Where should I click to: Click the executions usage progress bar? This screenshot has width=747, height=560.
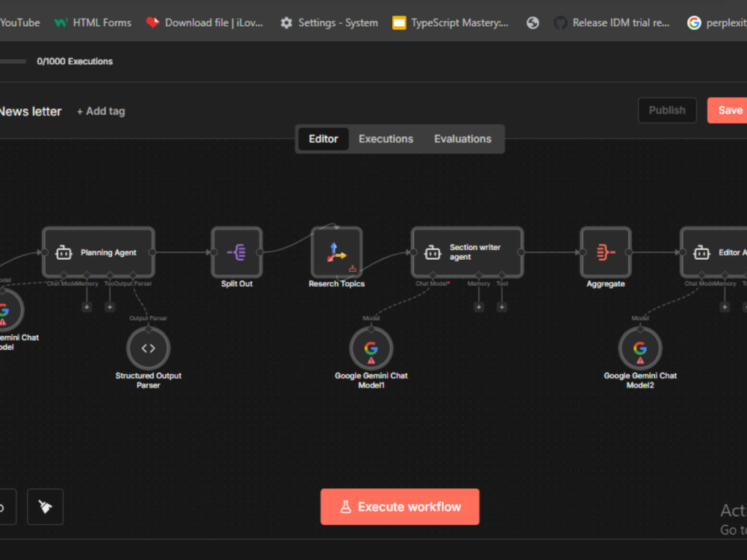(13, 61)
